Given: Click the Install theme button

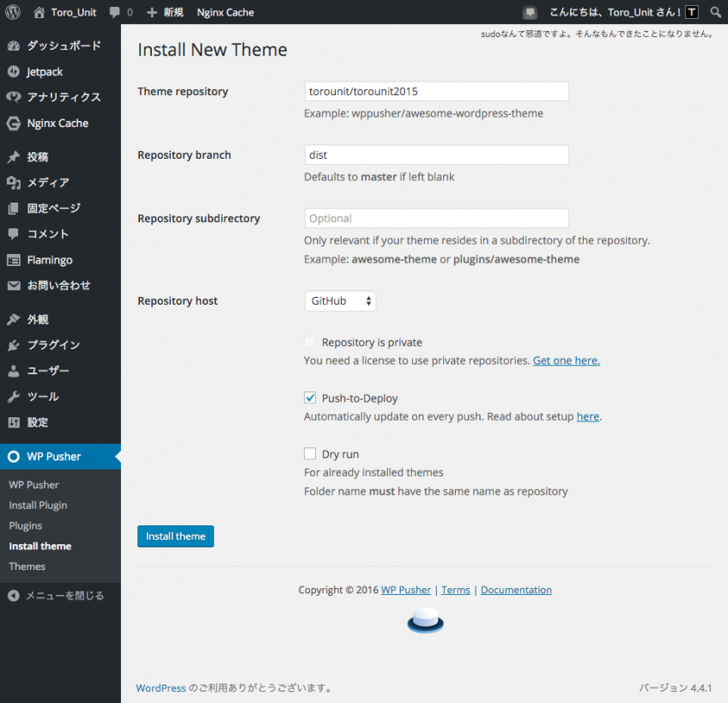Looking at the screenshot, I should click(x=175, y=536).
